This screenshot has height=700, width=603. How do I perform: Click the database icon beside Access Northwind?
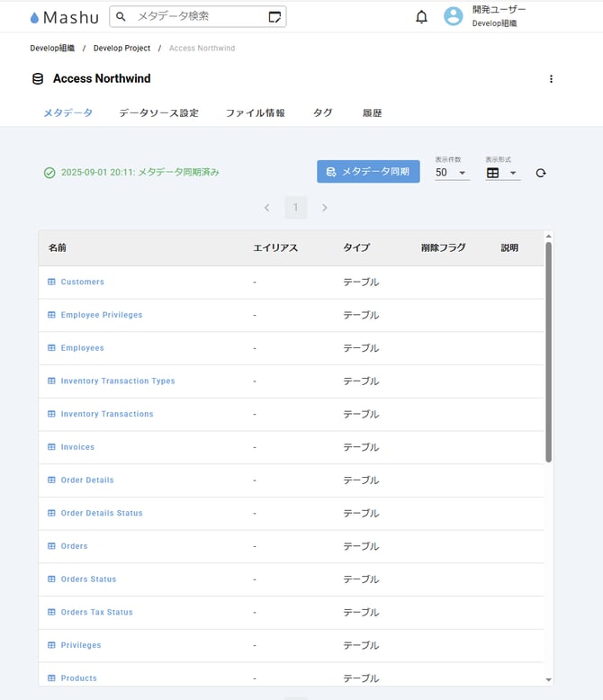(x=38, y=79)
